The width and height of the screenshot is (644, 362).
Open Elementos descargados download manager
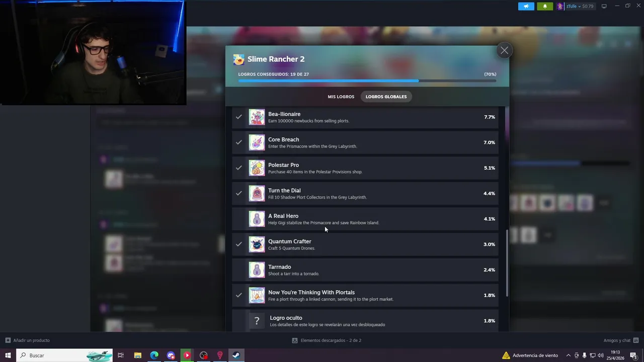point(327,340)
